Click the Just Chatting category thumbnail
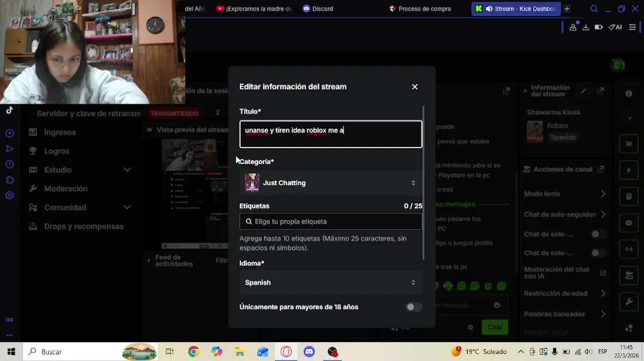Viewport: 644px width, 361px height. [x=252, y=183]
